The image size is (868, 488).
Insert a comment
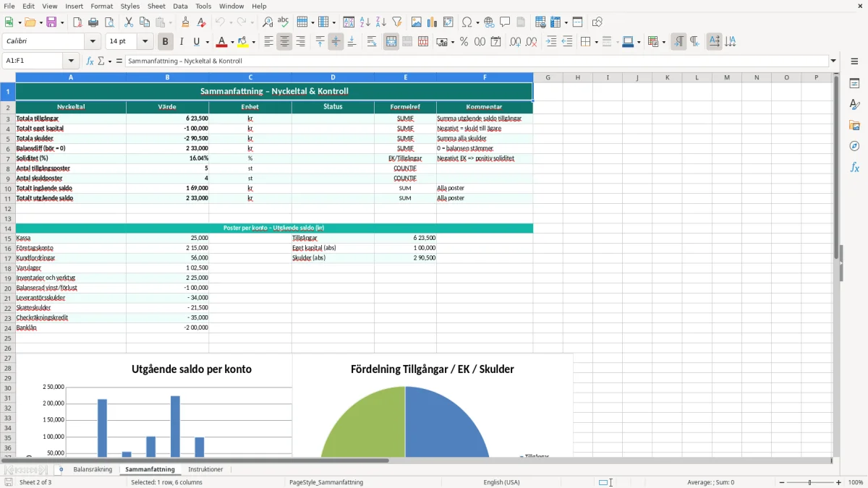pos(505,22)
